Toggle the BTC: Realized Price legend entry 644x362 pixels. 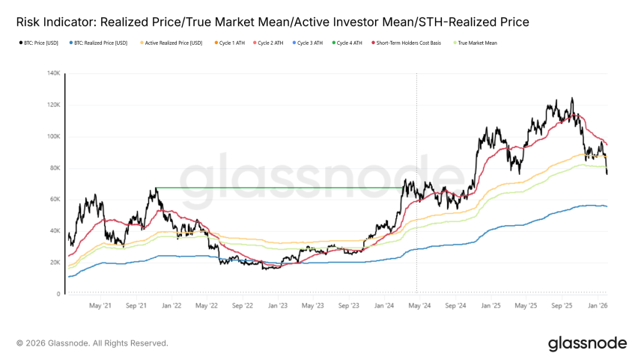98,43
